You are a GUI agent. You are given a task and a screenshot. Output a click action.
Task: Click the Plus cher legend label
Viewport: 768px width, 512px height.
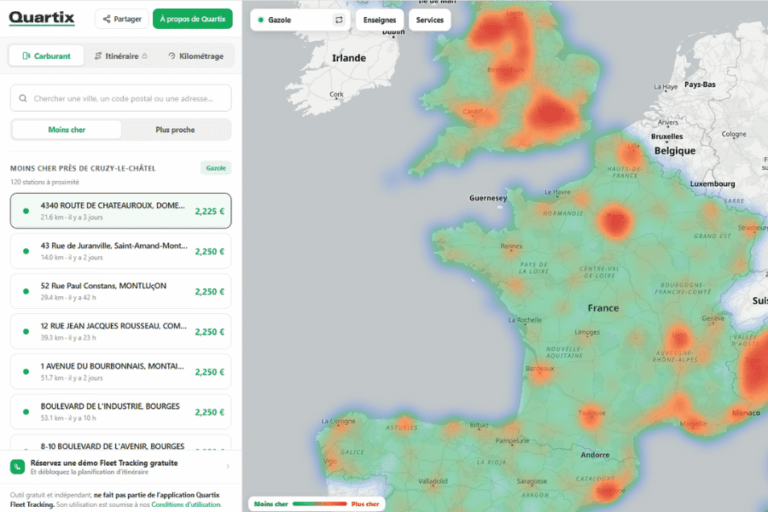coord(365,504)
